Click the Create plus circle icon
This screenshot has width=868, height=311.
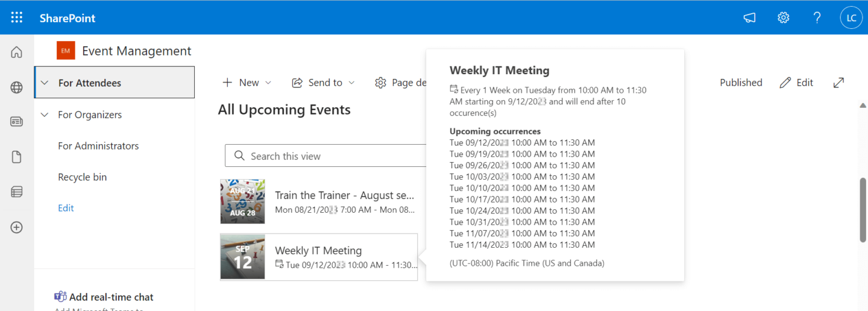click(17, 227)
